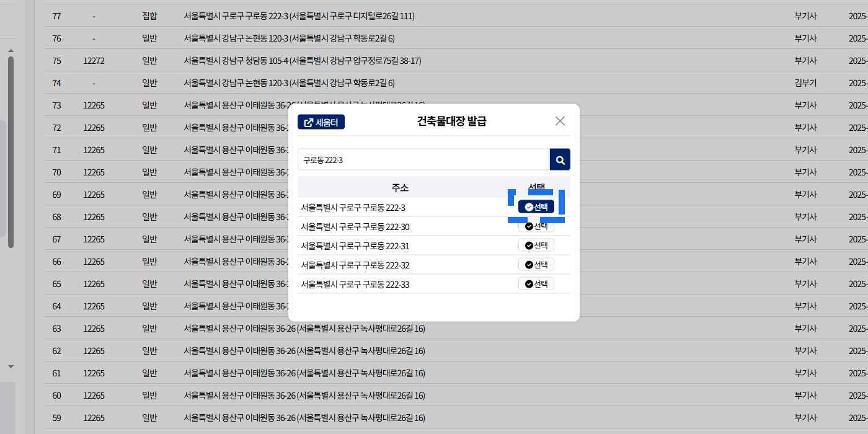
Task: Select address 구로동 222-30
Action: pos(536,226)
